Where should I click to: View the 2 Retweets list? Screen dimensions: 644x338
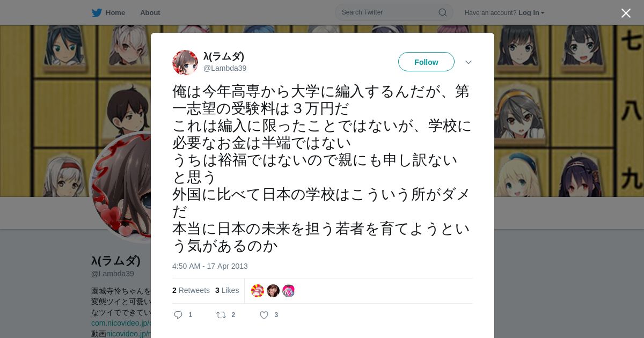click(191, 290)
